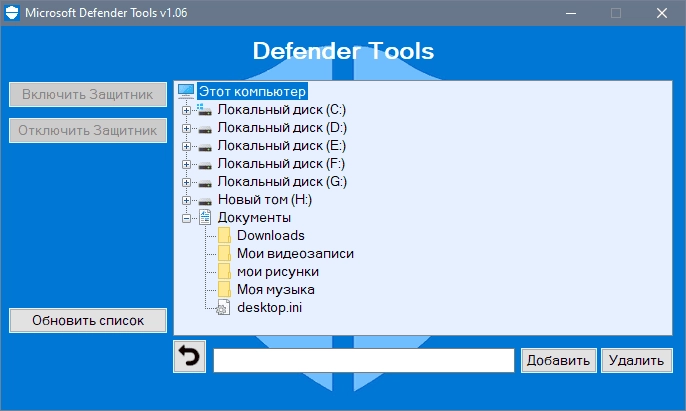686x411 pixels.
Task: Click the computer icon beside Этот компьютер
Action: tap(186, 91)
